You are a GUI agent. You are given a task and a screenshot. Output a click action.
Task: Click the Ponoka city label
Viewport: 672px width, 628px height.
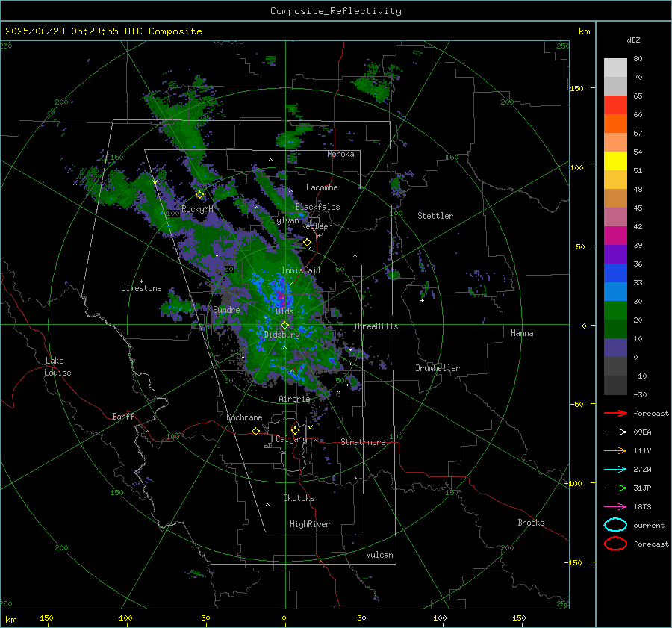pos(340,154)
